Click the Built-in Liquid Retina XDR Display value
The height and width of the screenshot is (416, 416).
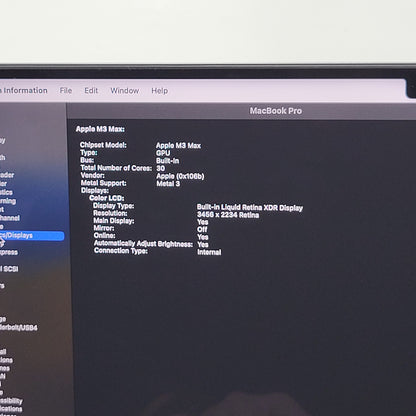click(250, 208)
